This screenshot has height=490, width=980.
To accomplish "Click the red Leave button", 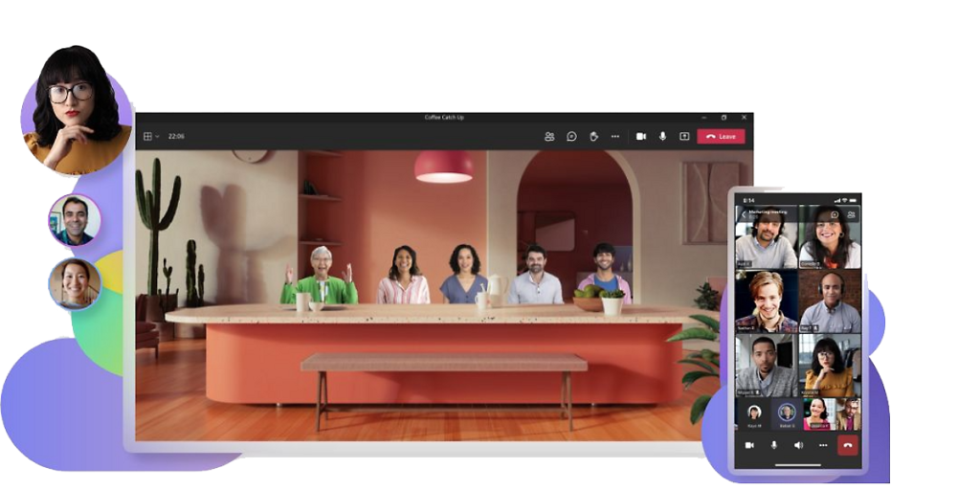I will pyautogui.click(x=721, y=136).
